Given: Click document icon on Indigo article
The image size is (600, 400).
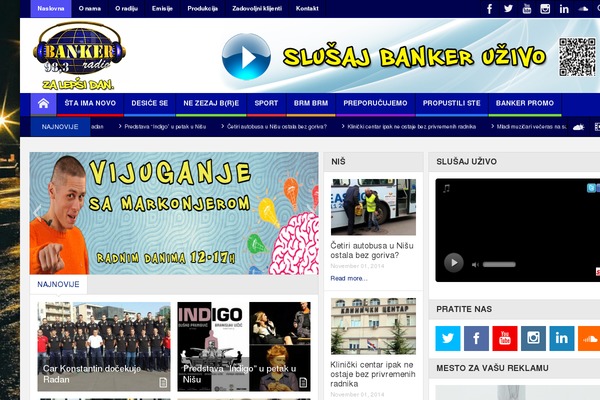Looking at the screenshot, I should pyautogui.click(x=303, y=382).
